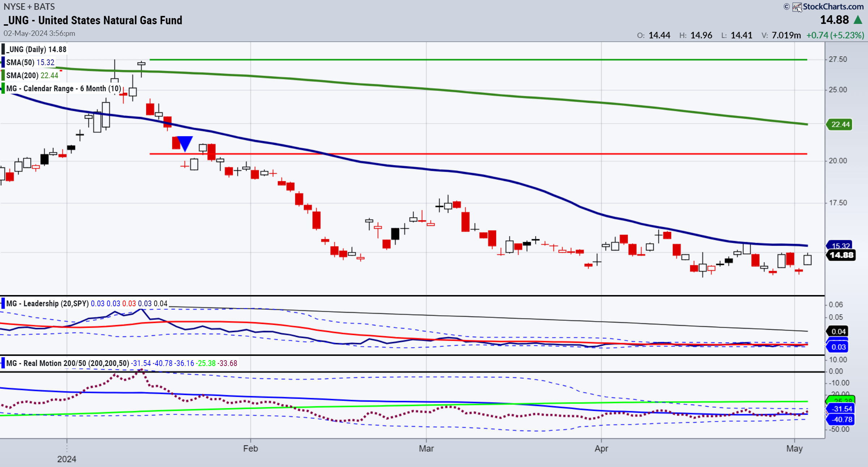The width and height of the screenshot is (868, 467).
Task: Click the 0.06 leadership axis label
Action: (836, 305)
